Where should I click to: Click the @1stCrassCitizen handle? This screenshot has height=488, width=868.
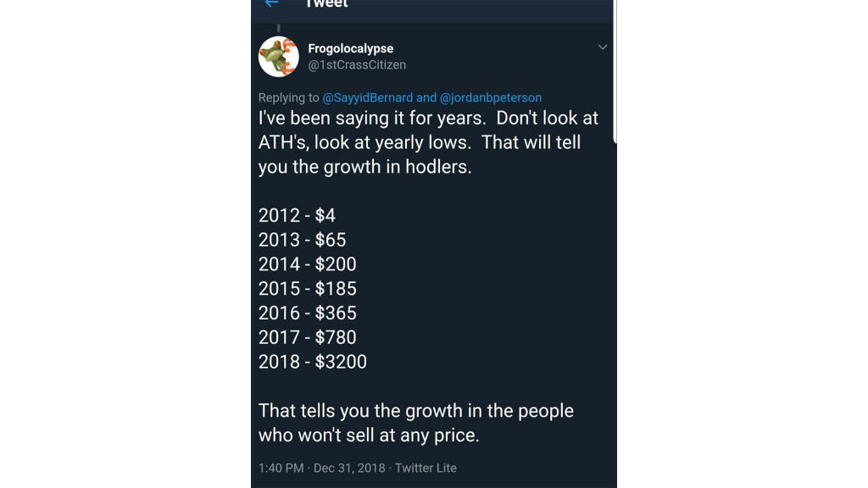pos(357,65)
